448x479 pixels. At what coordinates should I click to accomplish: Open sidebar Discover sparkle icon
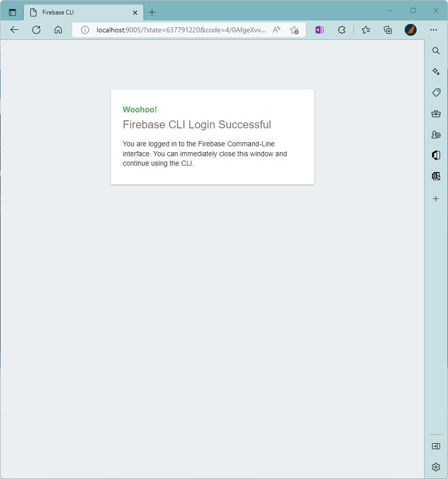[x=436, y=72]
